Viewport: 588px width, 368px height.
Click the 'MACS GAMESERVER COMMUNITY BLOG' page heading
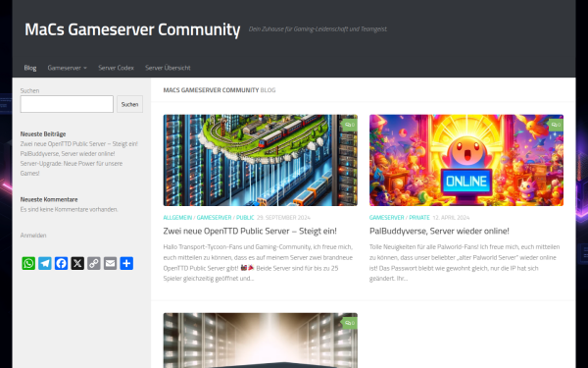tap(220, 90)
